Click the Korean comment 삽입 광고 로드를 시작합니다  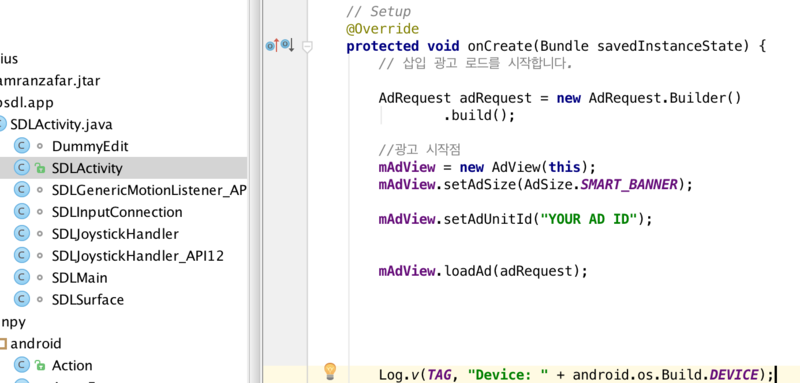(x=476, y=64)
